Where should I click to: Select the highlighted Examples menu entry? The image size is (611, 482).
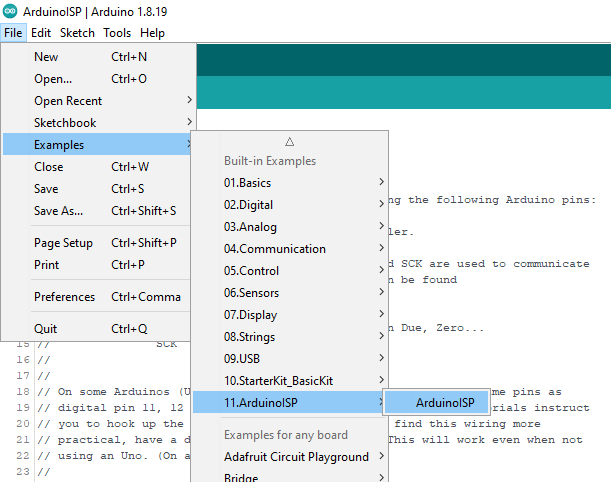pos(97,145)
